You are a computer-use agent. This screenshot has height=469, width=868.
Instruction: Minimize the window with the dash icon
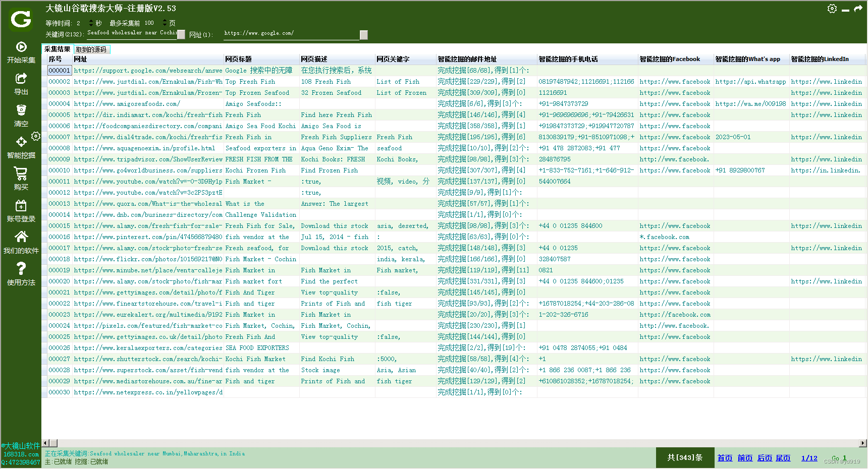pos(845,10)
